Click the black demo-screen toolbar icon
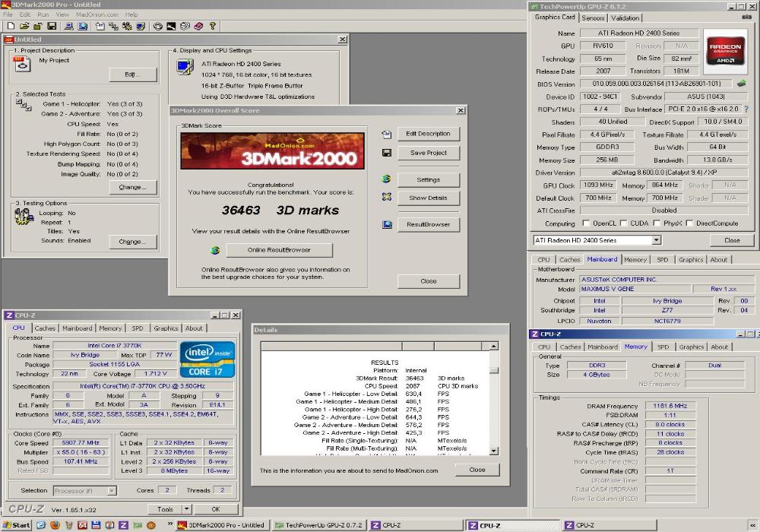Screen dimensions: 760x532 (171, 26)
